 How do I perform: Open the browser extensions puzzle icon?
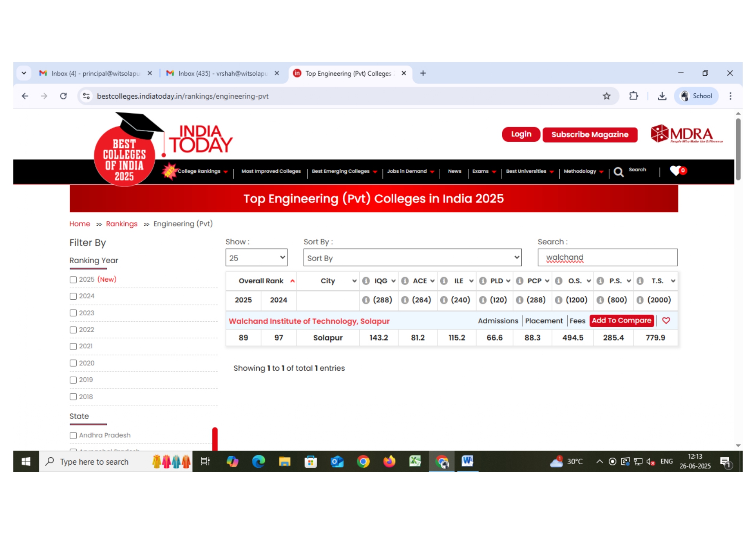633,96
